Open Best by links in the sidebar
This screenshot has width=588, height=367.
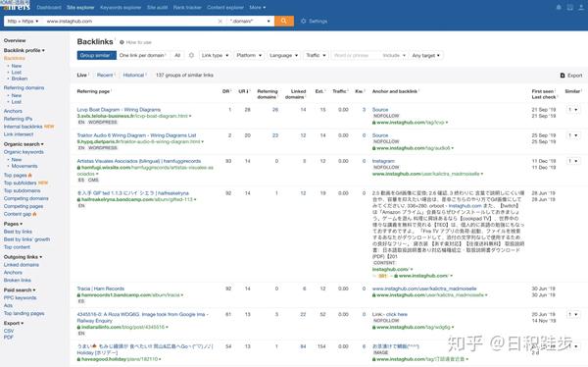(x=18, y=232)
